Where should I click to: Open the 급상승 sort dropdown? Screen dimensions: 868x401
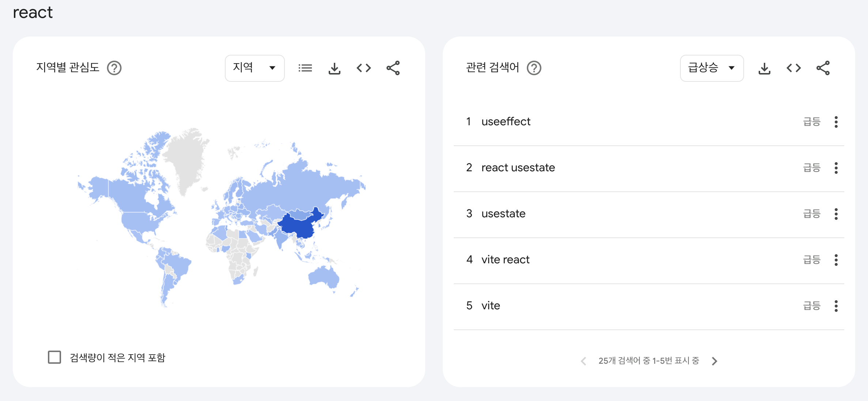[711, 68]
